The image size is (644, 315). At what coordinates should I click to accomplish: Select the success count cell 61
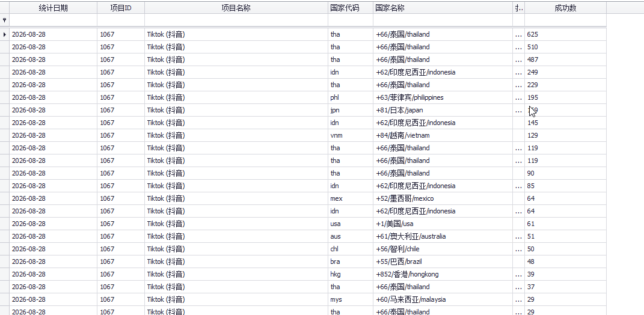click(x=566, y=224)
